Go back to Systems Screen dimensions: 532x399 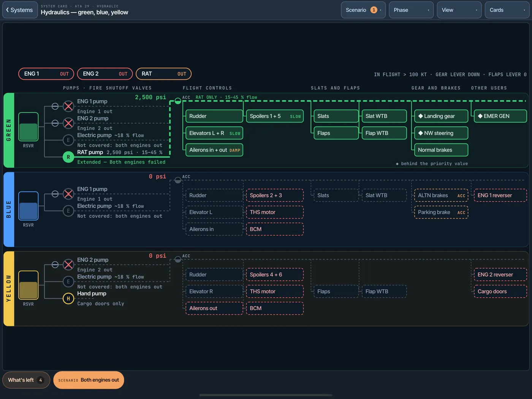[20, 10]
